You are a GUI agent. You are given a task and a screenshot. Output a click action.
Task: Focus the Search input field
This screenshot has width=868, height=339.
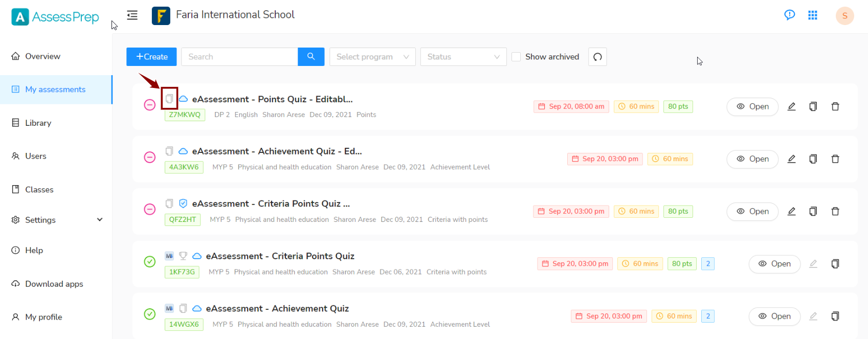239,57
